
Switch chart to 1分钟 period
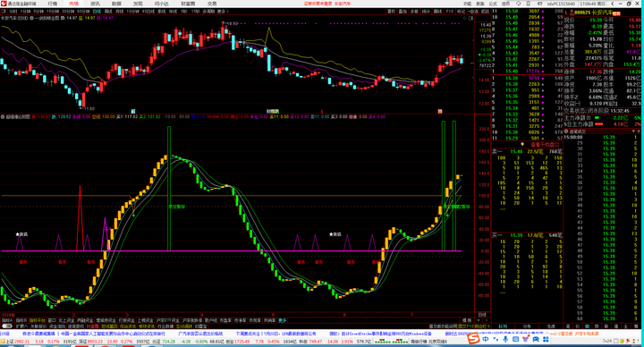click(25, 12)
